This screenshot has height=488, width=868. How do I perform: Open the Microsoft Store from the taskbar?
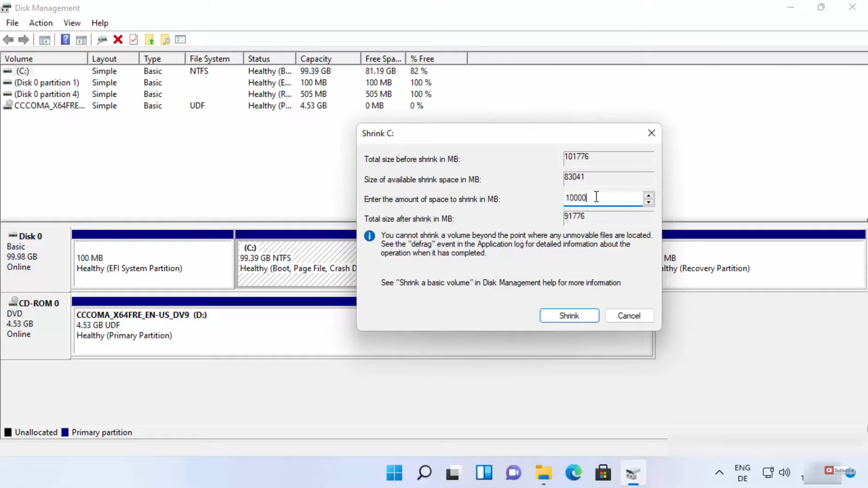tap(603, 473)
